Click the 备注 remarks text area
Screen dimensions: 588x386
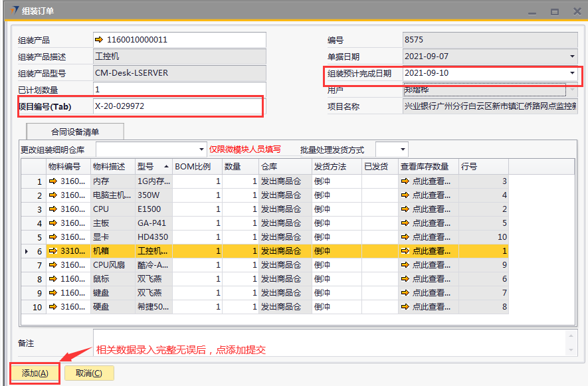point(329,342)
